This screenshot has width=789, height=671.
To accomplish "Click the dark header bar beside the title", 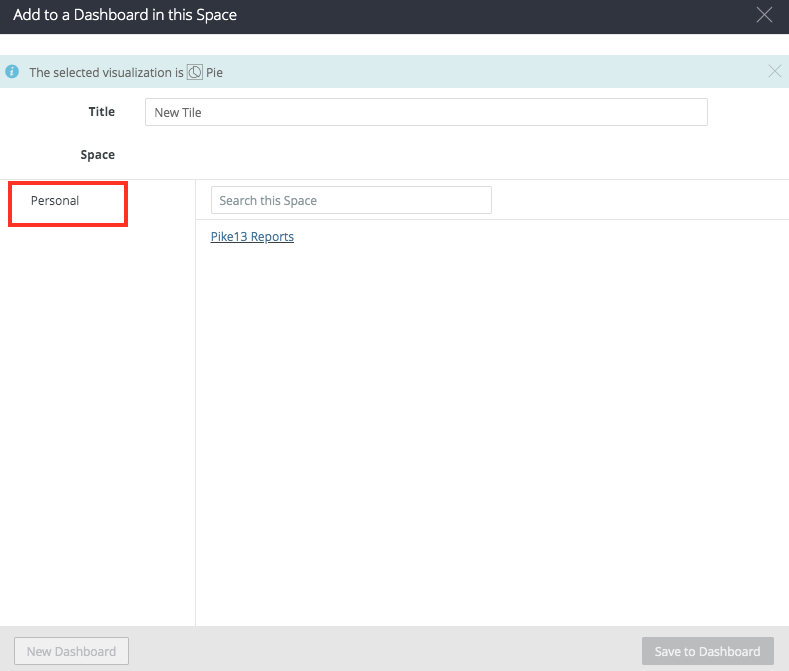I will point(500,15).
